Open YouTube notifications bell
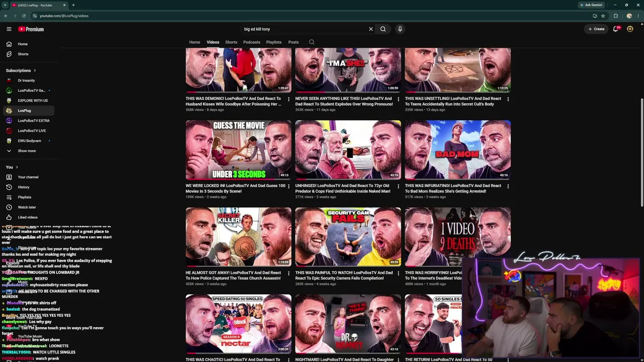644x362 pixels. pyautogui.click(x=616, y=29)
